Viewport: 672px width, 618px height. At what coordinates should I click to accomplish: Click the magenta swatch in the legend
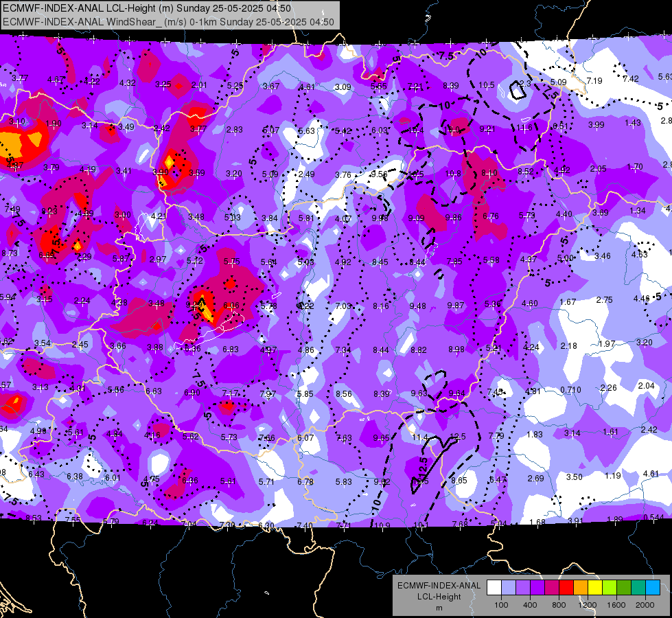point(552,588)
